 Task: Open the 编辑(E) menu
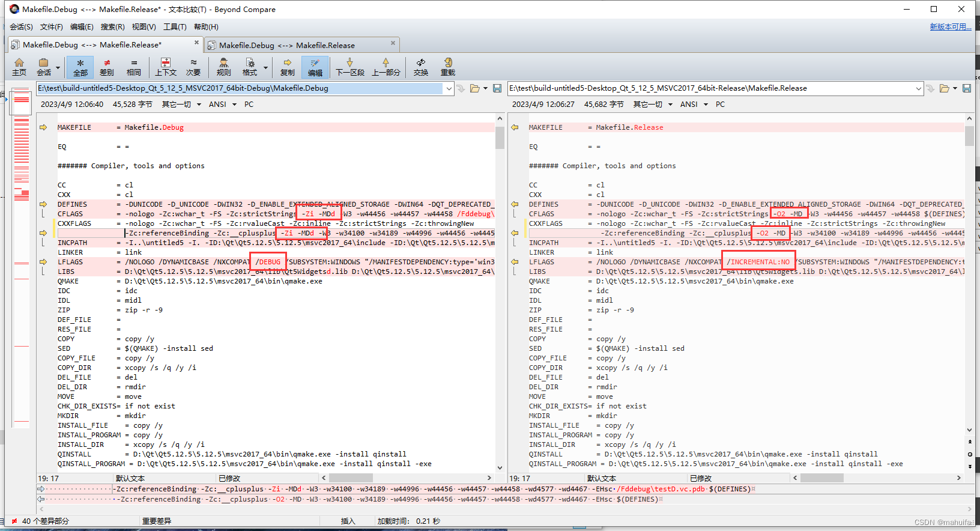tap(82, 27)
